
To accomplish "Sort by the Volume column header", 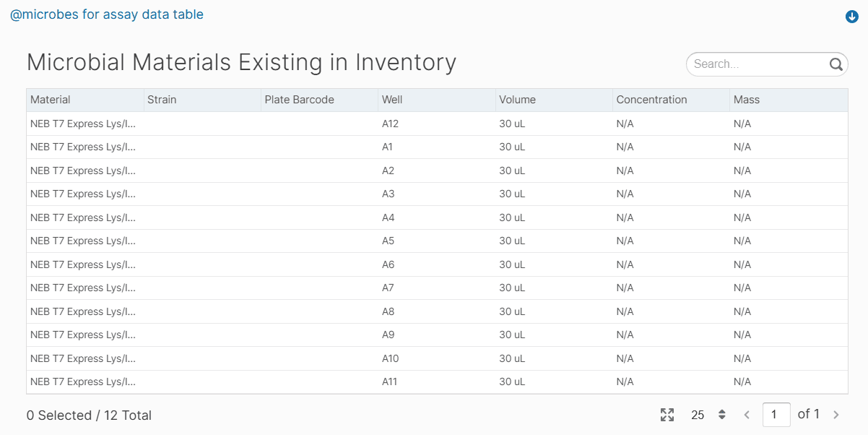I will (517, 100).
